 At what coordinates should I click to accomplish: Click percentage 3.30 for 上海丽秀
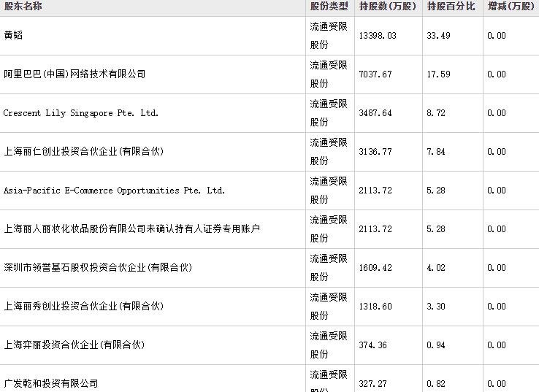[x=436, y=306]
